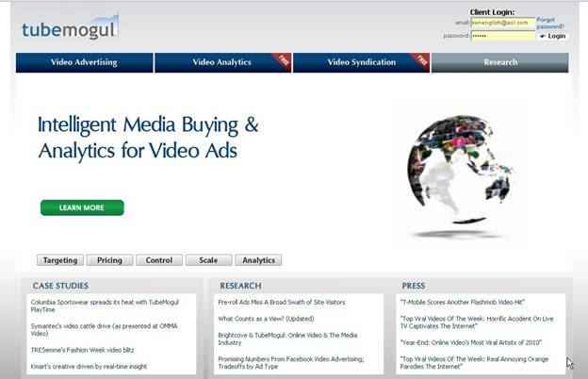Open T-Mobile Scores Another Flashmob press link
This screenshot has height=379, width=588.
(462, 302)
